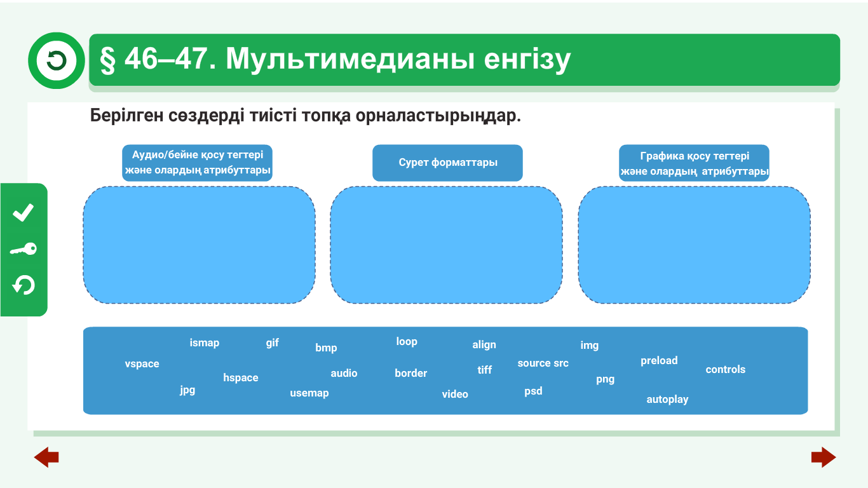Select the 'preload' word
The image size is (868, 488).
click(659, 361)
